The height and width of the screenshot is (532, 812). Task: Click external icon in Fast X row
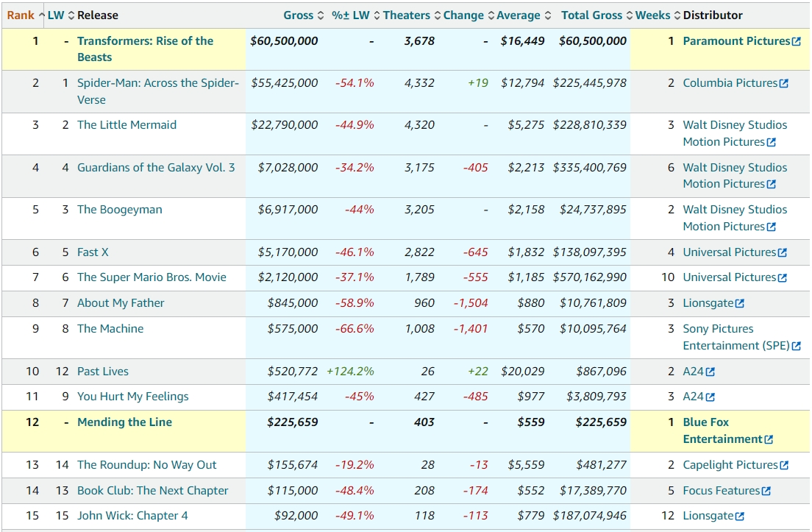pyautogui.click(x=783, y=252)
